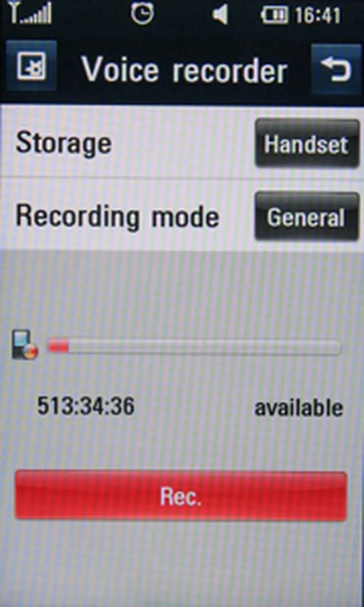The height and width of the screenshot is (607, 364).
Task: Go back with the return arrow
Action: pos(336,69)
